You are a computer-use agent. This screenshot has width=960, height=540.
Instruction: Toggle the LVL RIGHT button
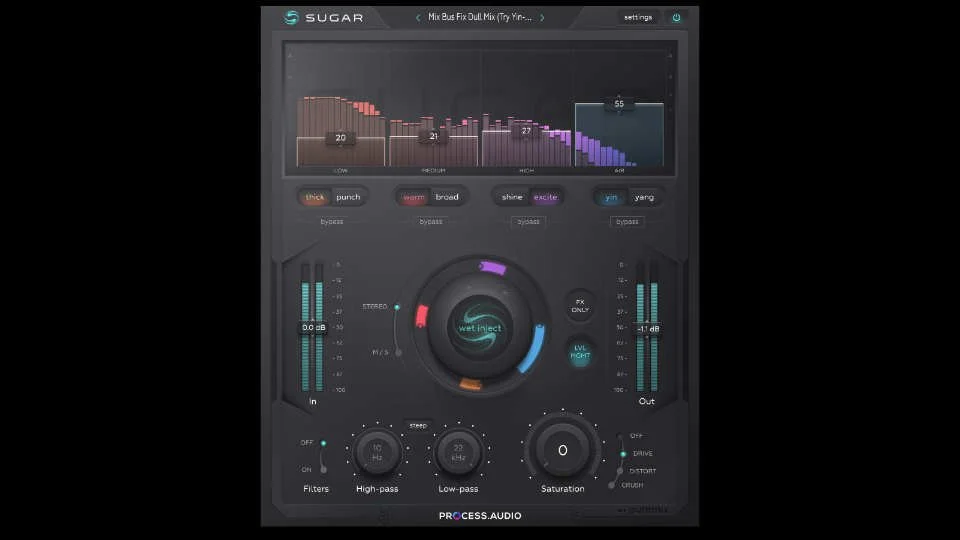pos(580,352)
